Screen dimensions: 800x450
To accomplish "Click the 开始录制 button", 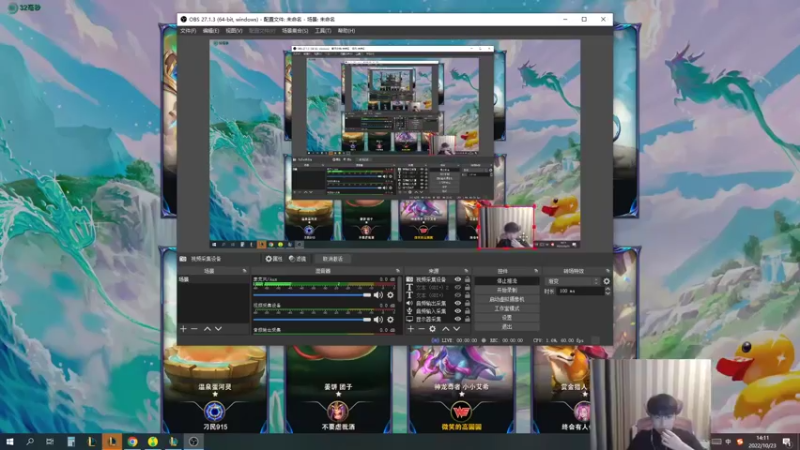I will (x=507, y=290).
